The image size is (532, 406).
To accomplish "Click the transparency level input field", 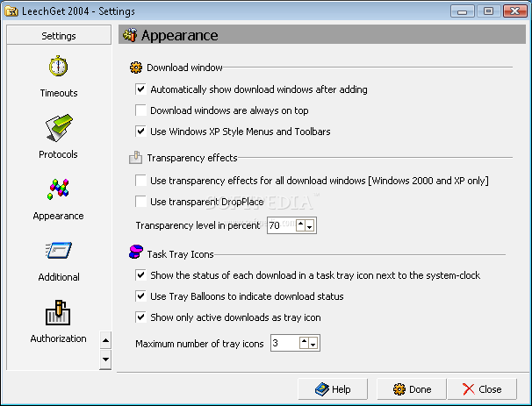I will pyautogui.click(x=282, y=225).
